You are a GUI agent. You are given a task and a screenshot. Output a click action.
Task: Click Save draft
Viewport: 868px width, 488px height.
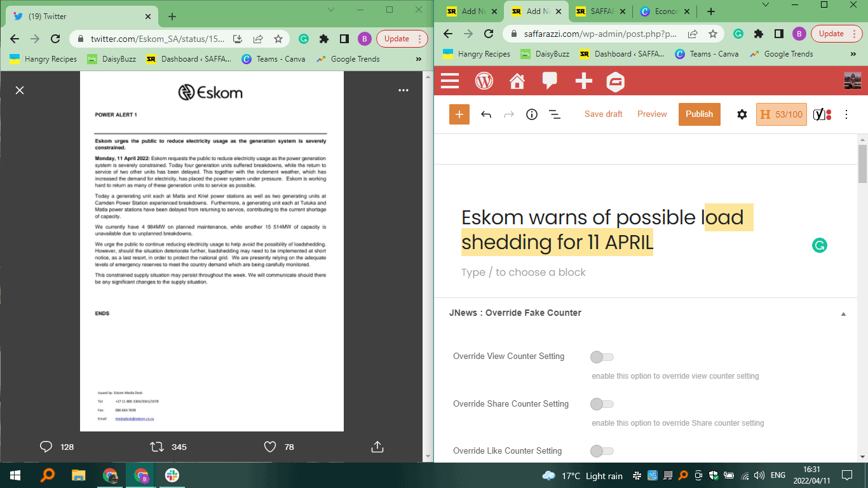pos(604,114)
